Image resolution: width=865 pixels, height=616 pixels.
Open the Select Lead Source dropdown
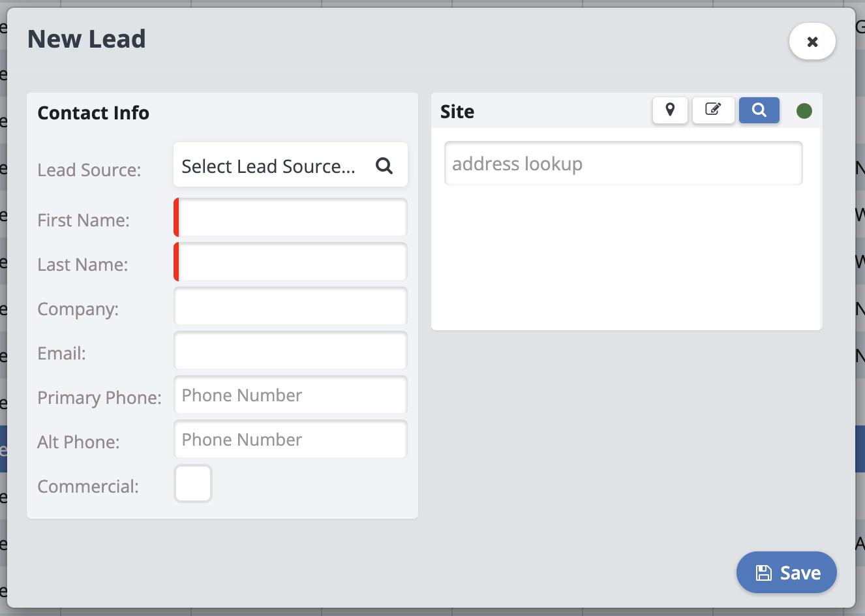coord(269,166)
